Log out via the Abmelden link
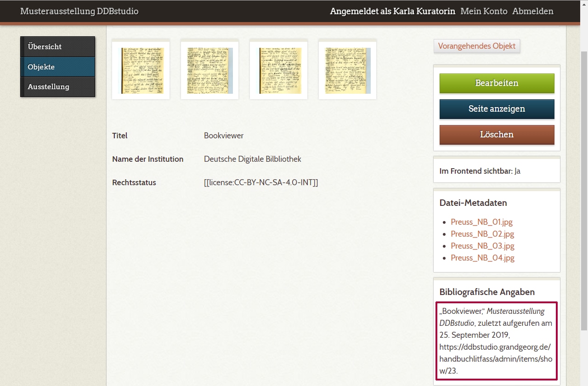The image size is (588, 386). (533, 11)
